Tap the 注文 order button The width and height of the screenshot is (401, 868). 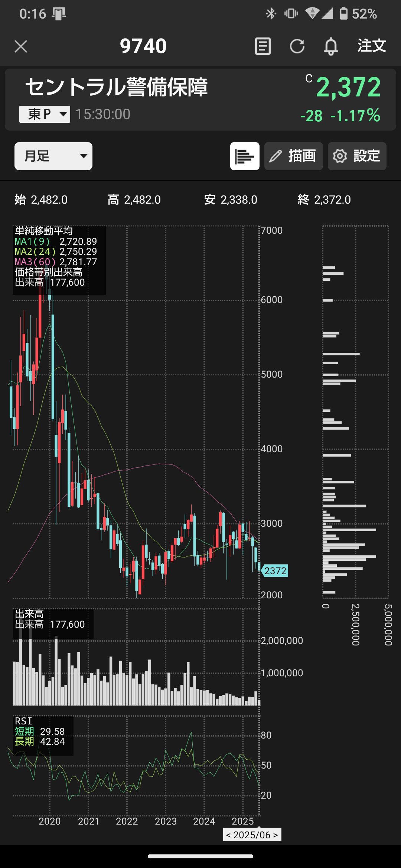pyautogui.click(x=372, y=46)
